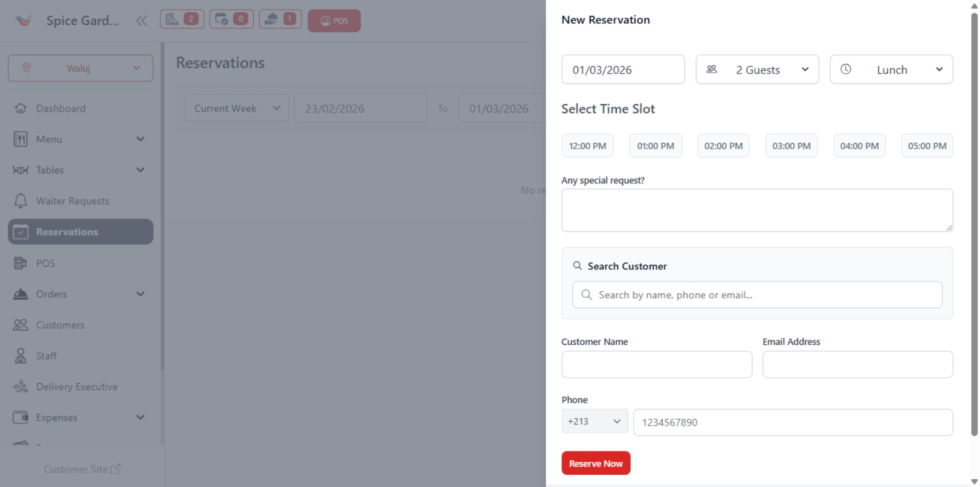Select the 01:00 PM time slot
Viewport: 980px width, 487px height.
point(655,145)
